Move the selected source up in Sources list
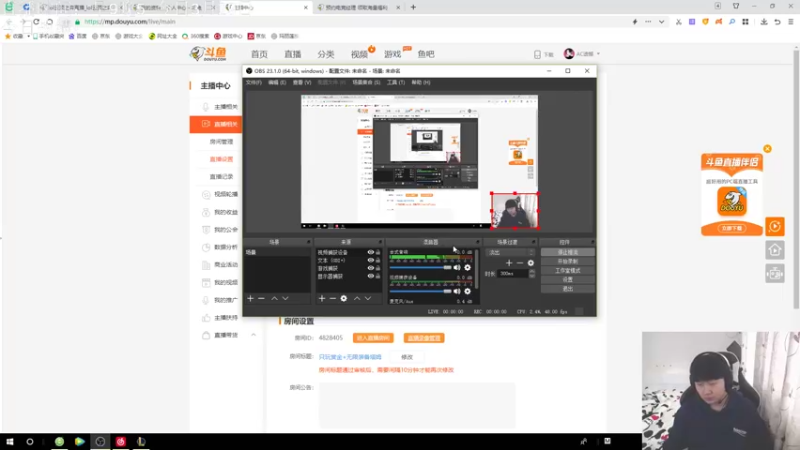This screenshot has width=800, height=450. [357, 298]
